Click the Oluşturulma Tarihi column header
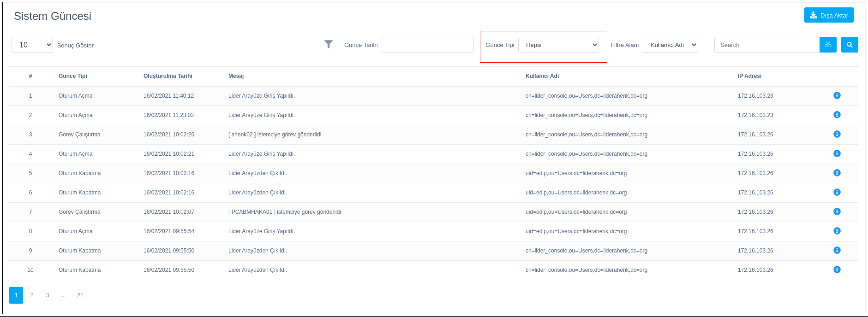This screenshot has width=868, height=317. (168, 76)
